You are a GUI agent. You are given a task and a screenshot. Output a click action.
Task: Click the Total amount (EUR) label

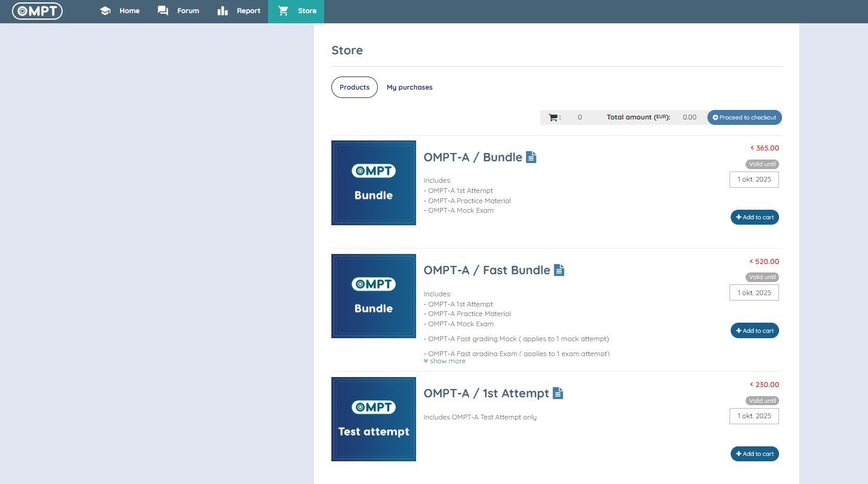[638, 118]
